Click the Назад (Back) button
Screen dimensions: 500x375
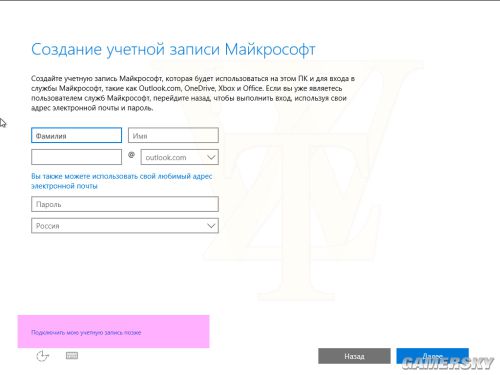click(x=354, y=356)
